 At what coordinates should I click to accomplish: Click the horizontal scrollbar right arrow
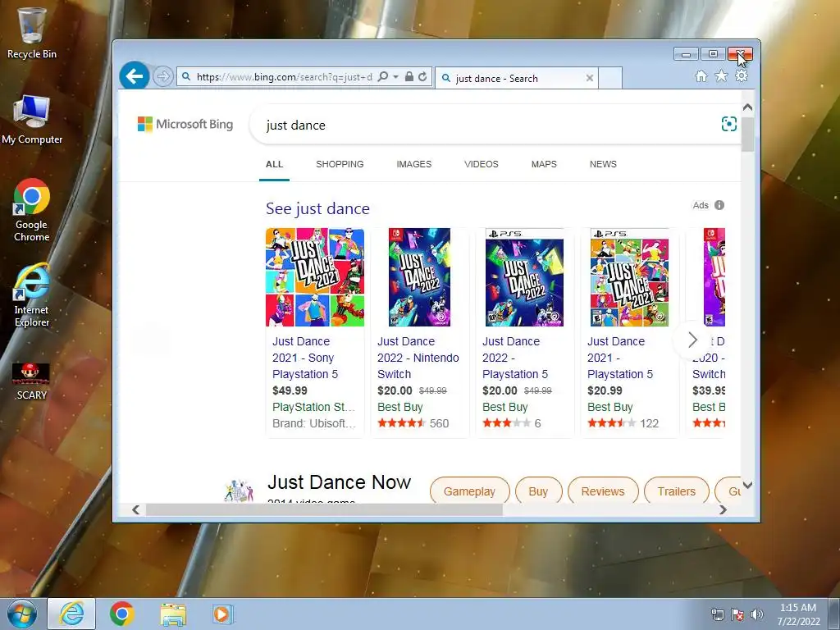(723, 509)
